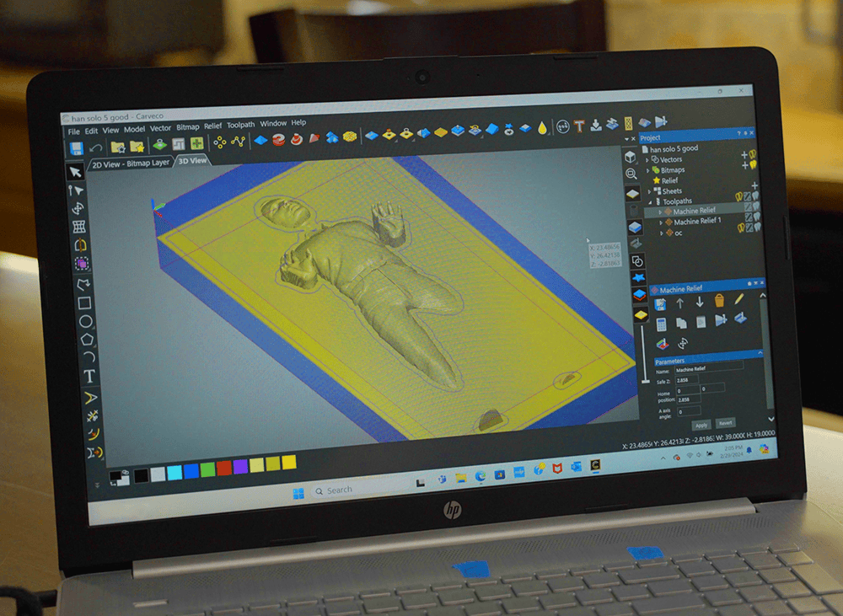This screenshot has height=616, width=843.
Task: Expand the Vectors tree node
Action: pyautogui.click(x=647, y=160)
